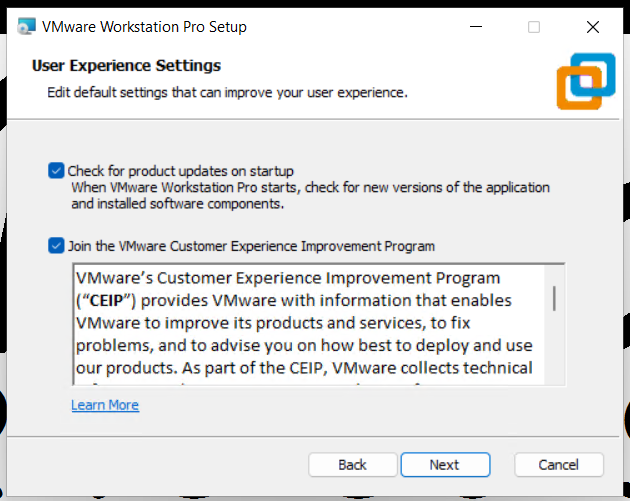630x501 pixels.
Task: Untick the product updates on startup checkbox
Action: coord(56,171)
